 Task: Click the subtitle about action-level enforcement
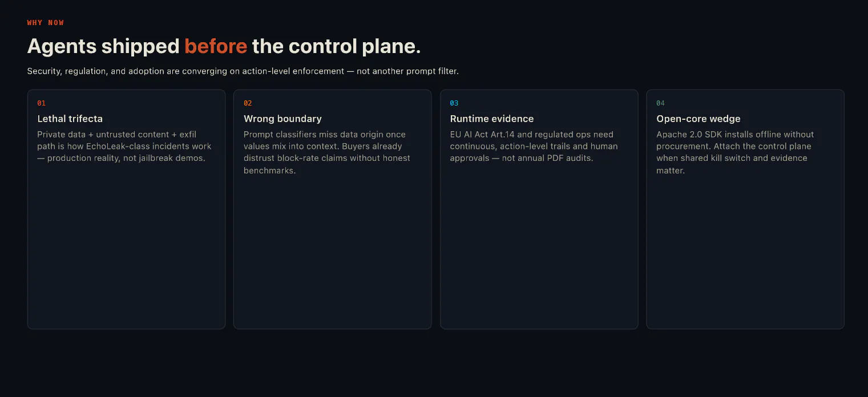pyautogui.click(x=243, y=71)
